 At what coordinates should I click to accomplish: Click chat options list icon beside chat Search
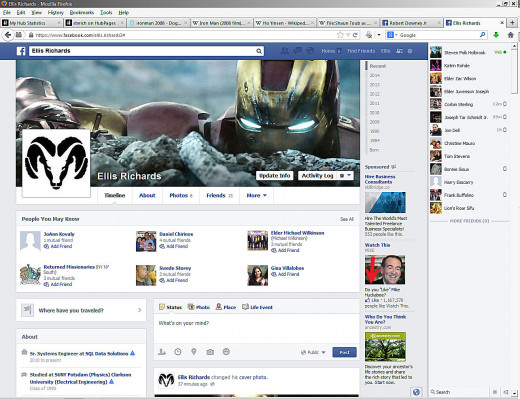coord(495,392)
